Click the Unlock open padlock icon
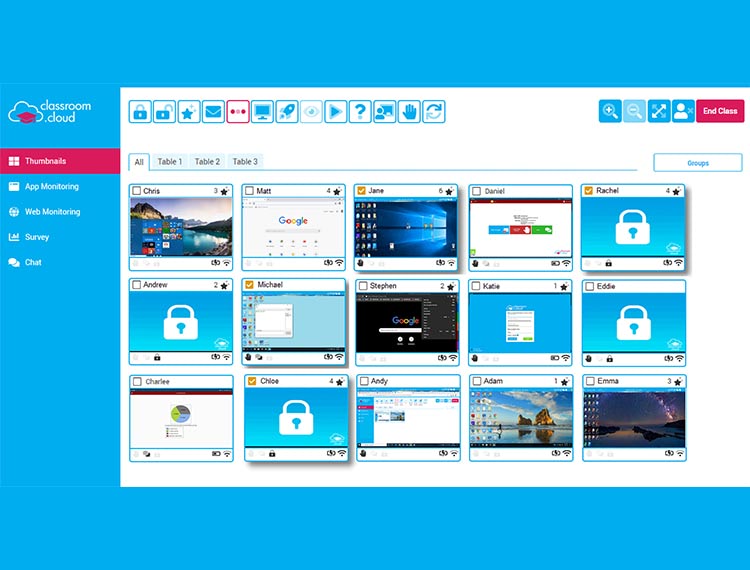The width and height of the screenshot is (750, 570). click(x=164, y=112)
